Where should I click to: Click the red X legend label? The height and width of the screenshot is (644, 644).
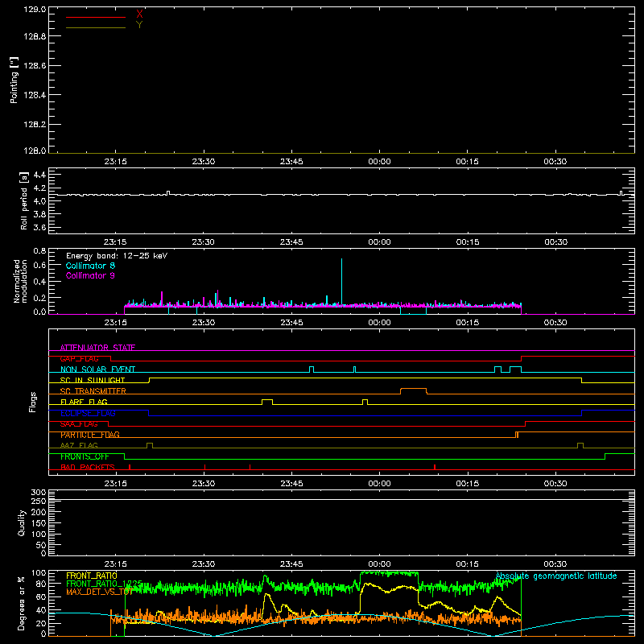[139, 14]
